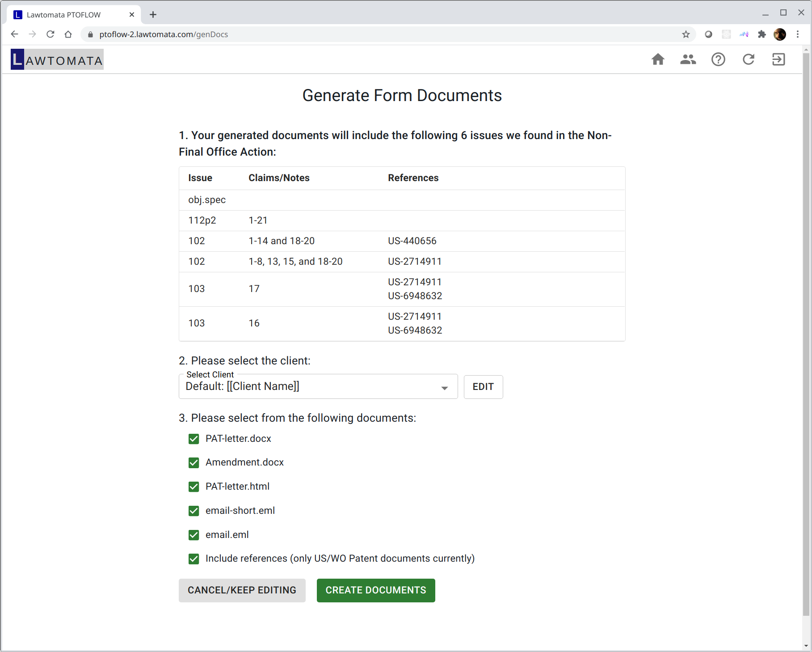This screenshot has height=652, width=812.
Task: Toggle PAT-letter.html checkbox
Action: [194, 487]
